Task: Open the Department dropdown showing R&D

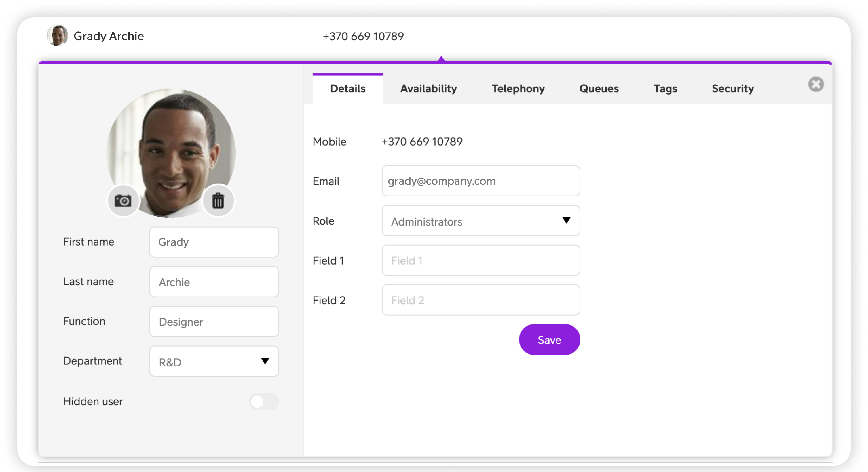Action: [x=214, y=361]
